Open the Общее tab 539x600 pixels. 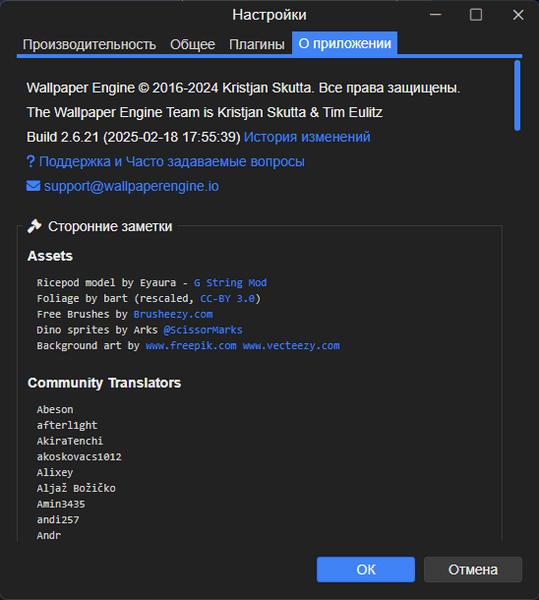192,44
